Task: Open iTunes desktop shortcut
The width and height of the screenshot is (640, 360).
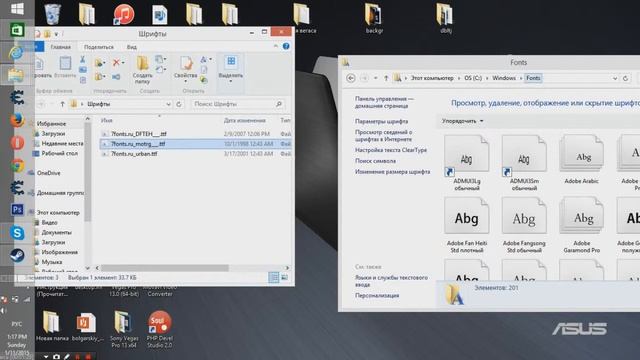Action: [123, 14]
